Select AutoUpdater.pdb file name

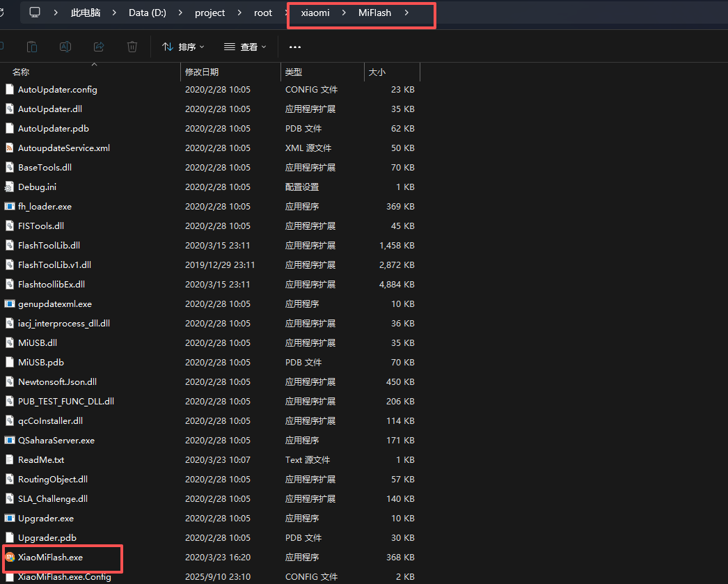[54, 129]
